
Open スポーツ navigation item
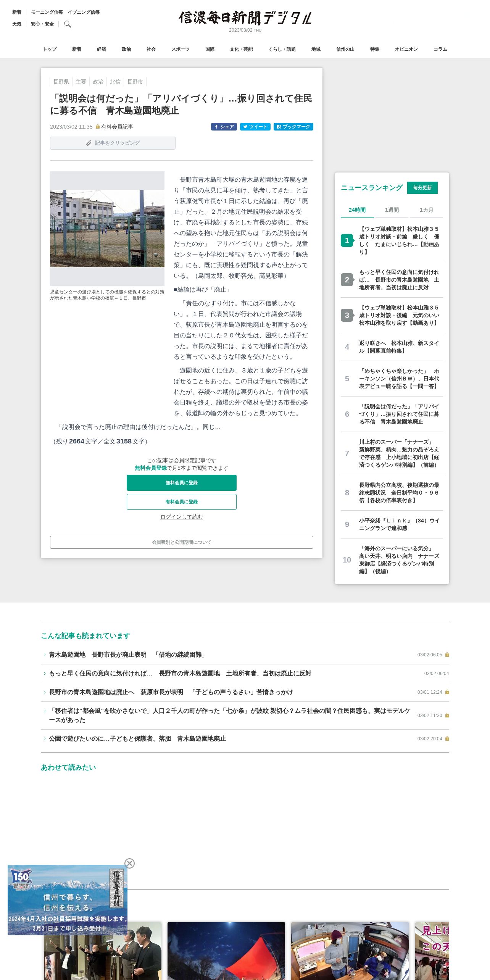coord(181,49)
